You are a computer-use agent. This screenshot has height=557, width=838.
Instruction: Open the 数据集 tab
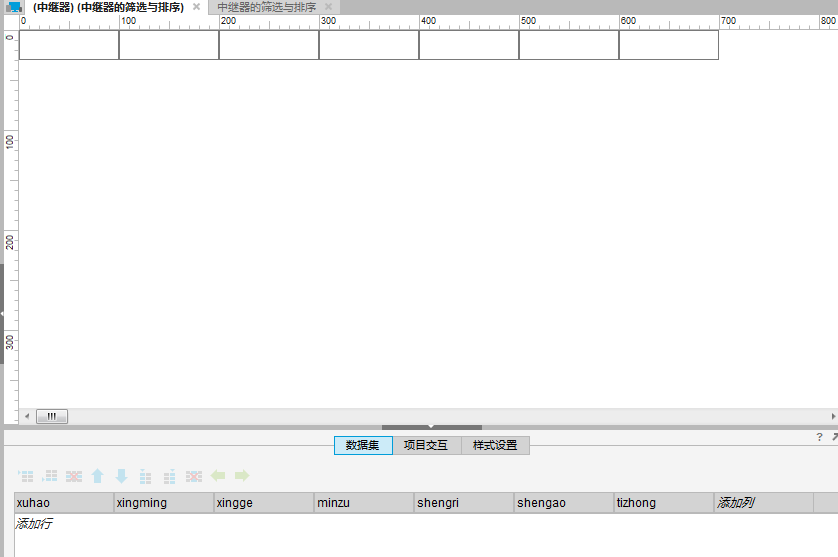363,445
